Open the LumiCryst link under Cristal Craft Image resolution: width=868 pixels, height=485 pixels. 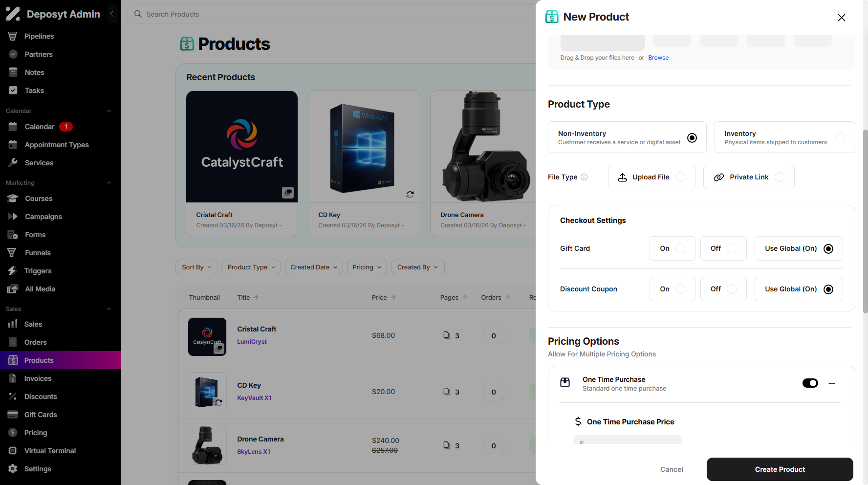point(252,342)
